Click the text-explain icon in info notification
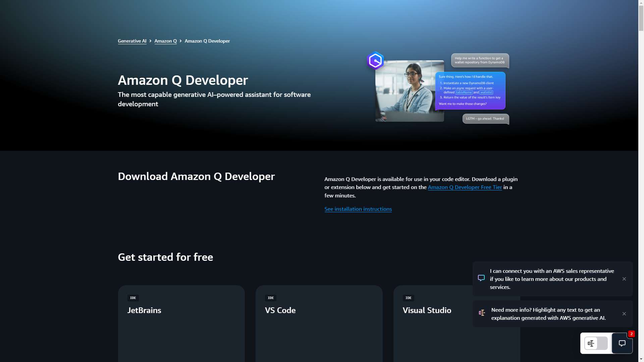Viewport: 644px width, 362px height. [x=482, y=313]
